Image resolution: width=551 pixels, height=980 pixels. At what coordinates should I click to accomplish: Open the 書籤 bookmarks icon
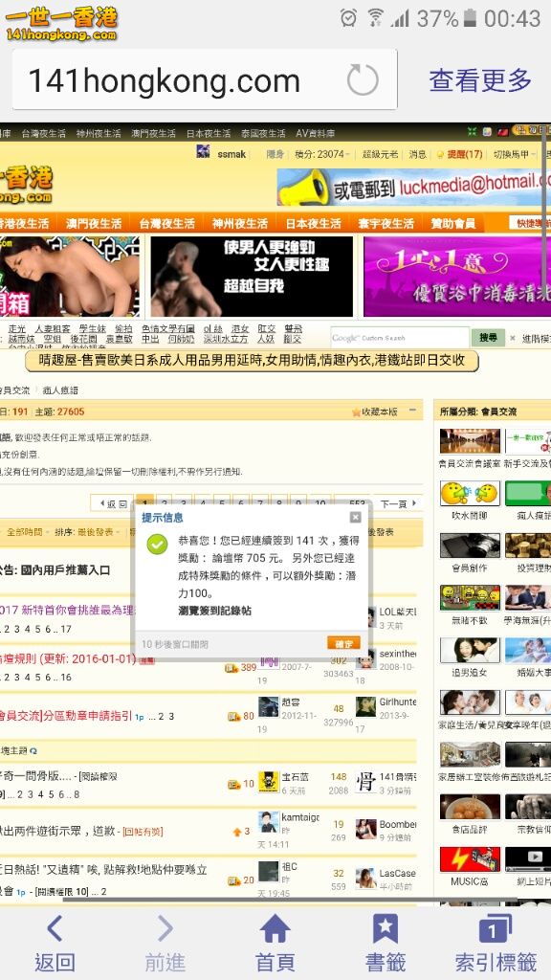point(386,928)
